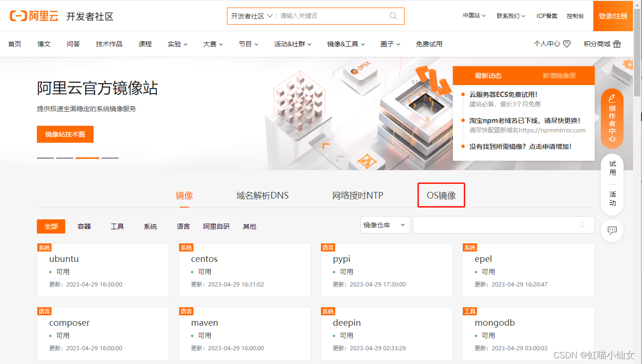Image resolution: width=642 pixels, height=364 pixels.
Task: Filter mirrors by 语言 category
Action: click(x=183, y=226)
